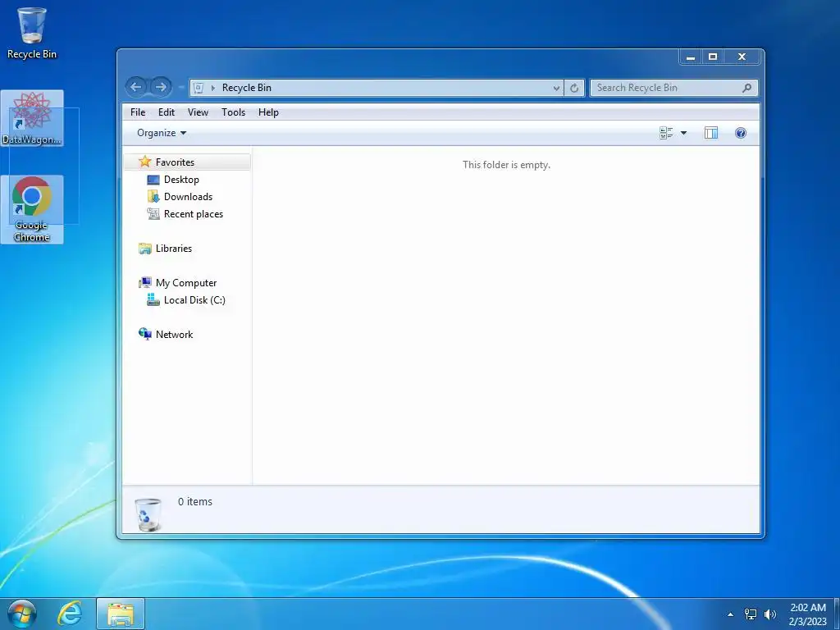Open the volume speaker tray icon
The width and height of the screenshot is (840, 630).
[x=770, y=614]
